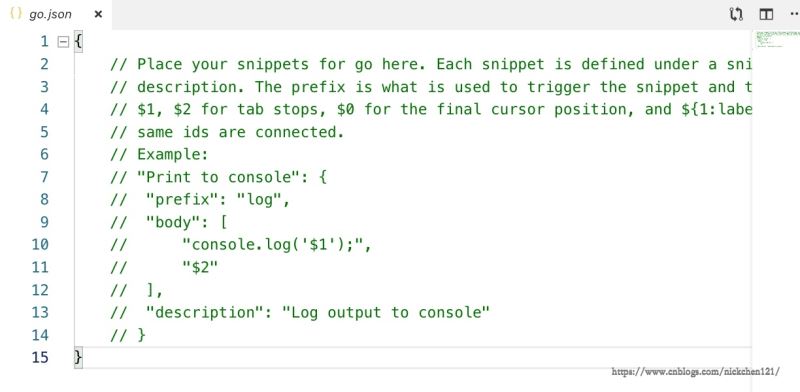Screen dimensions: 800x392
Task: Click the JSON braces file icon
Action: click(x=16, y=14)
